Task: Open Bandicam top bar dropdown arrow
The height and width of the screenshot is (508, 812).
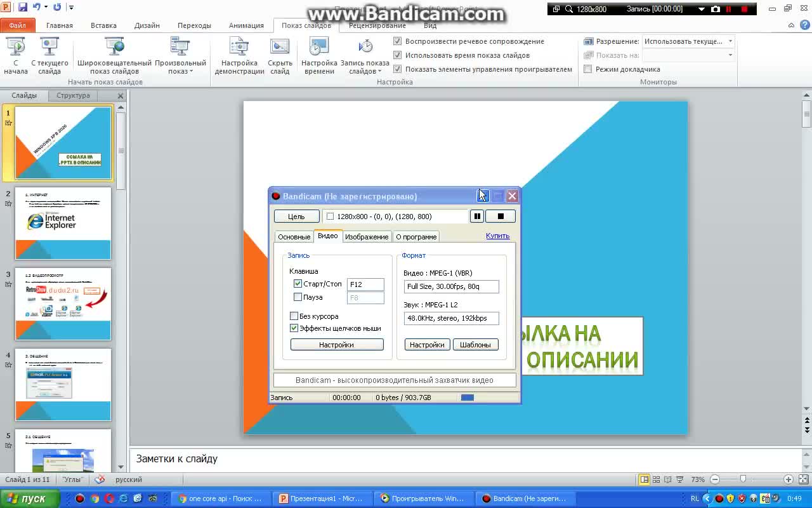Action: (702, 9)
